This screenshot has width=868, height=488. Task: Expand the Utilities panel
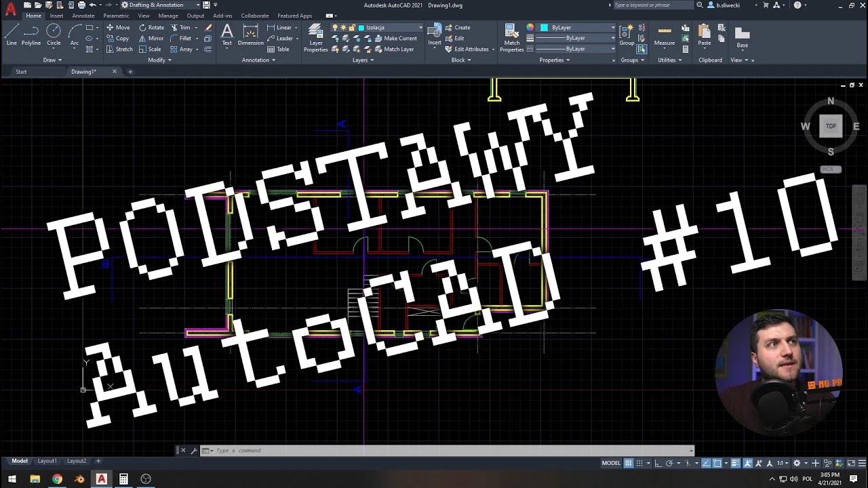[670, 60]
